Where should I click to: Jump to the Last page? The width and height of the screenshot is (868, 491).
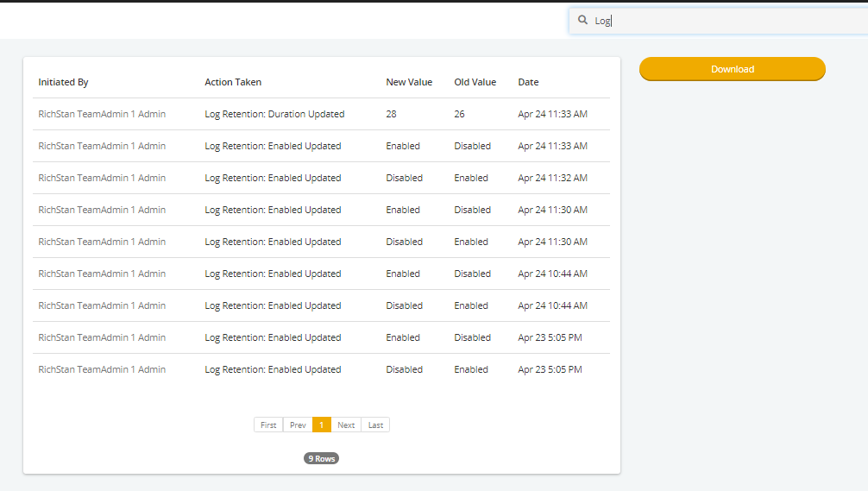(x=375, y=425)
